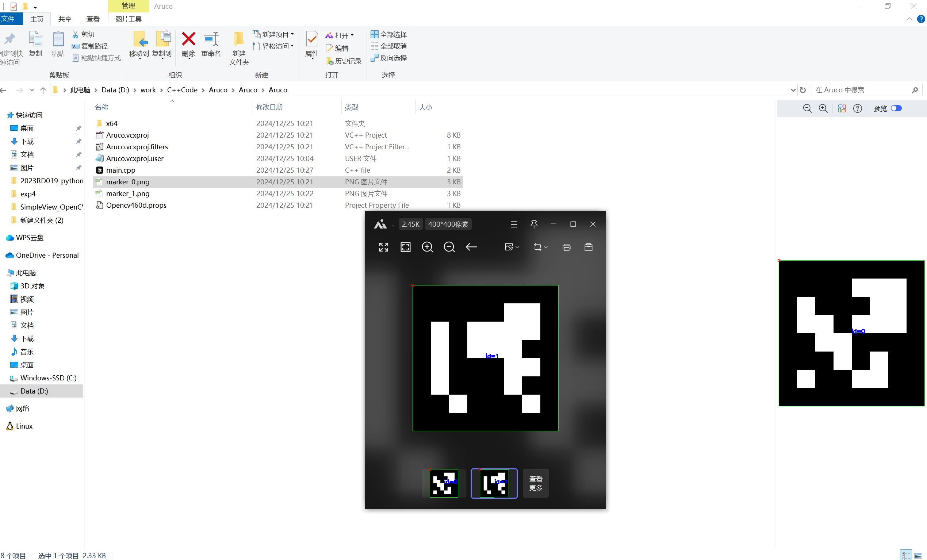
Task: Toggle the 预览 preview switch
Action: tap(896, 108)
